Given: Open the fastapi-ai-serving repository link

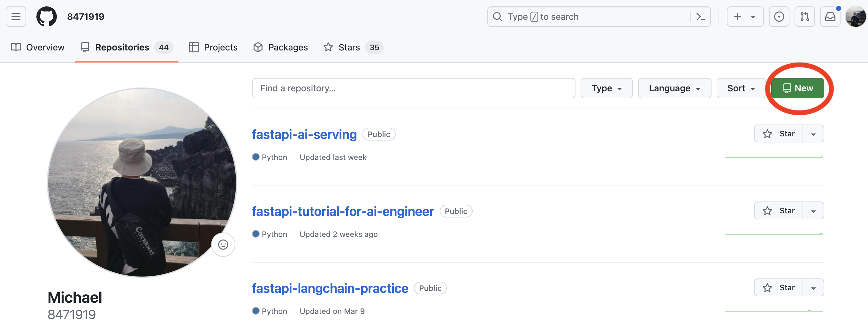Looking at the screenshot, I should click(x=304, y=134).
